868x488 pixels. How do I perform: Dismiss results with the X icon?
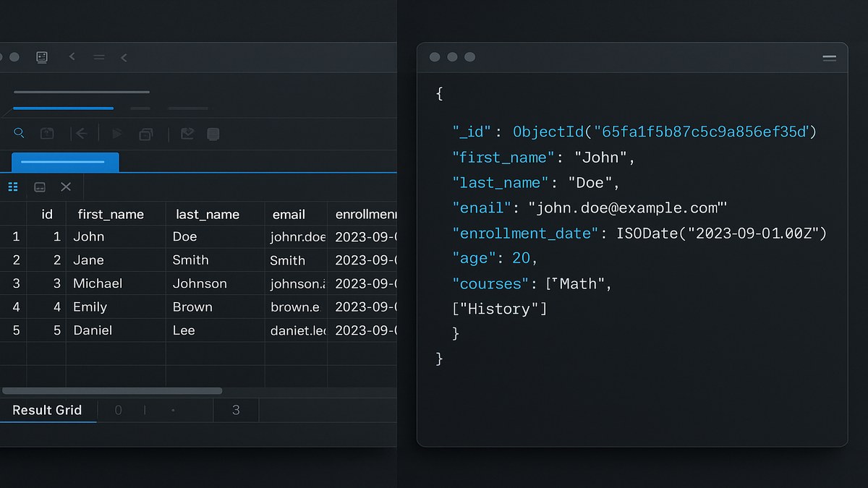tap(66, 187)
